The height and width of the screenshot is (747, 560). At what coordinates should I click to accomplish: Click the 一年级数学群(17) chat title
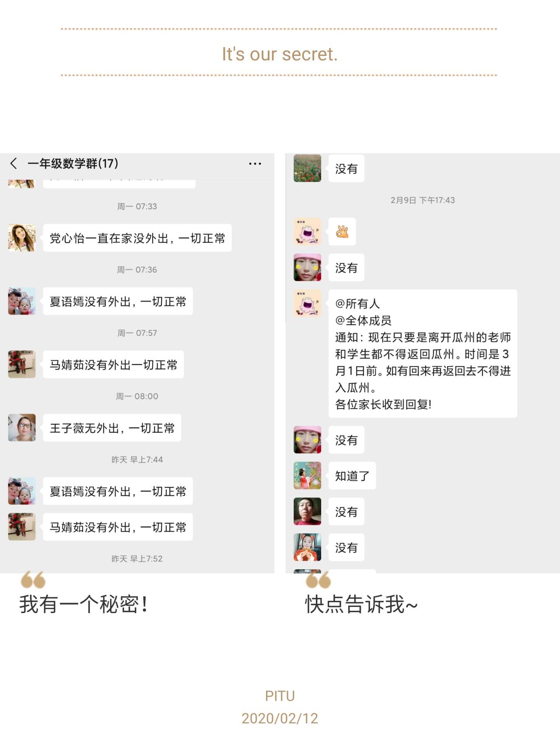click(73, 164)
